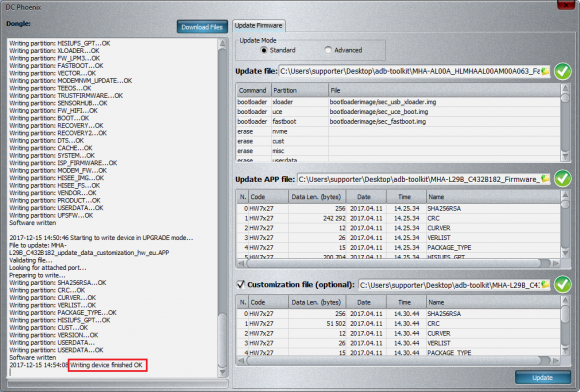Image resolution: width=580 pixels, height=392 pixels.
Task: Click Code header in Customization table
Action: [x=268, y=303]
